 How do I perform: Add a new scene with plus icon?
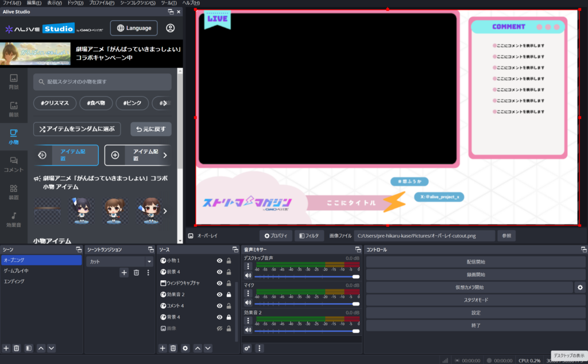(x=6, y=348)
